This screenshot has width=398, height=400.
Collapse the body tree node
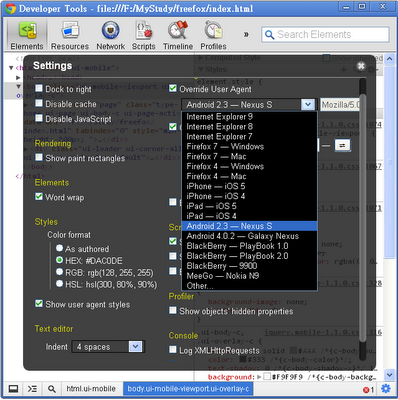(x=19, y=87)
